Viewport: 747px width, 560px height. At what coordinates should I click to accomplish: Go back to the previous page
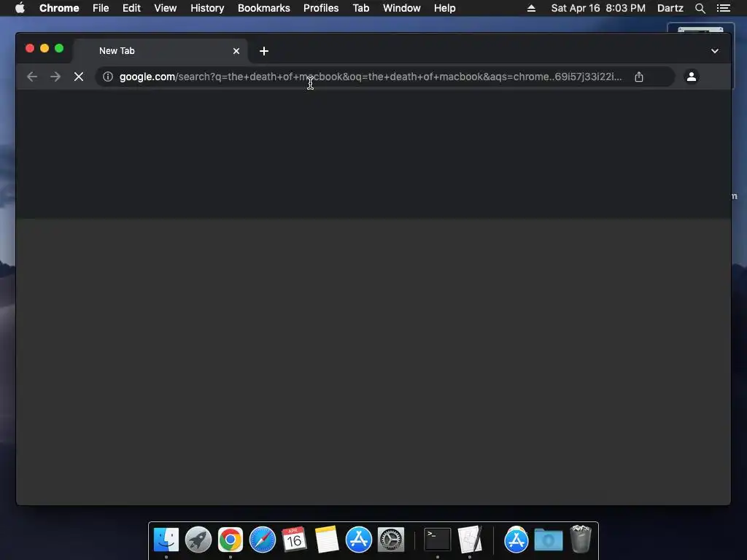(32, 77)
